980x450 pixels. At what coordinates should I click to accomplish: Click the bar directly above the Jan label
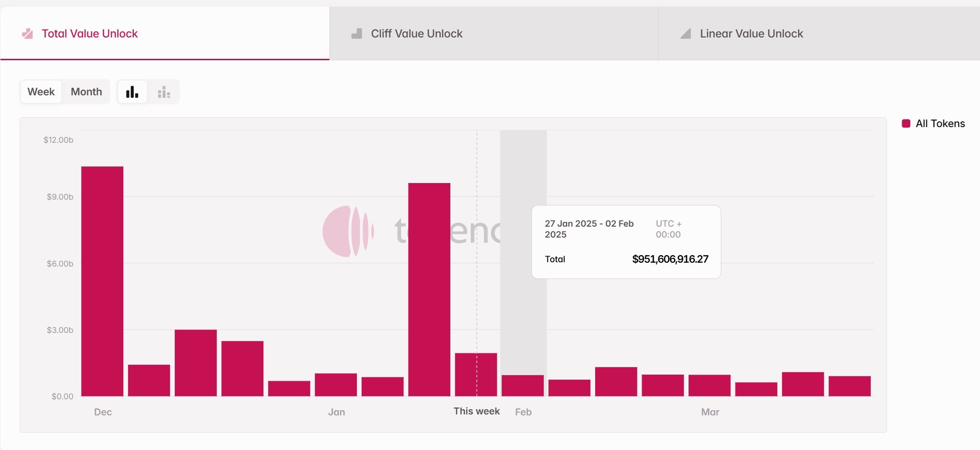[x=336, y=385]
